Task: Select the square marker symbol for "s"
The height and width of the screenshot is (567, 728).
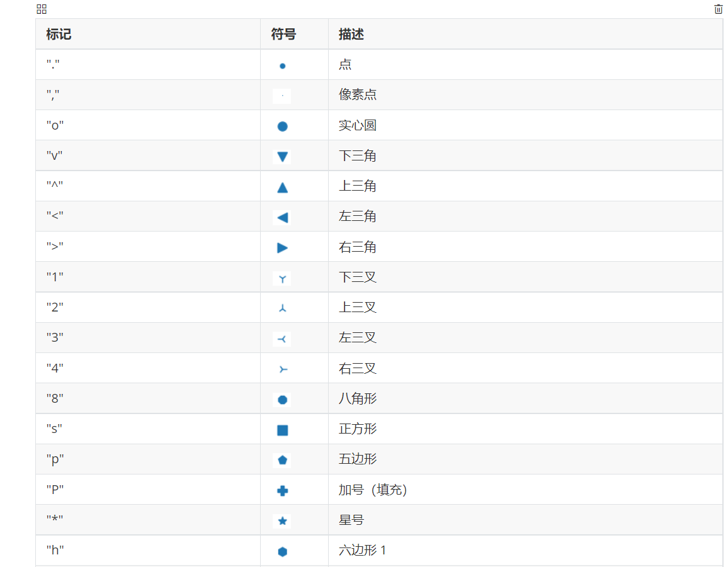Action: click(282, 429)
